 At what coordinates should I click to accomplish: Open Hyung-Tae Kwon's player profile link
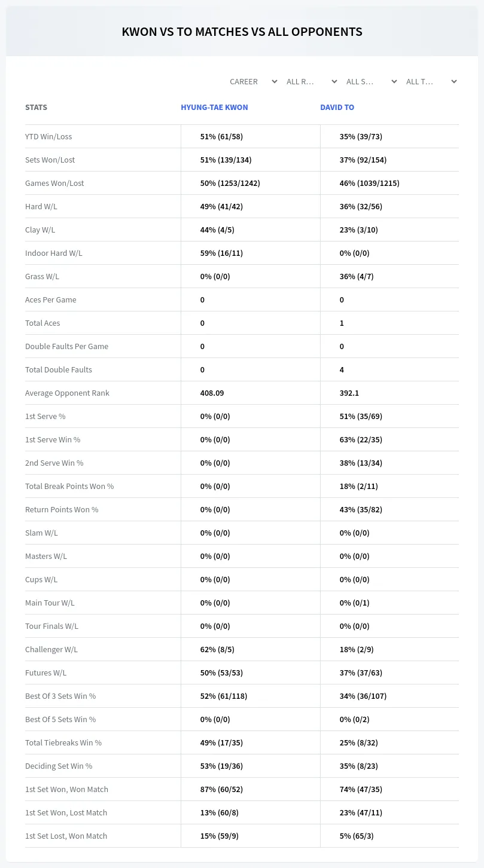click(x=214, y=108)
